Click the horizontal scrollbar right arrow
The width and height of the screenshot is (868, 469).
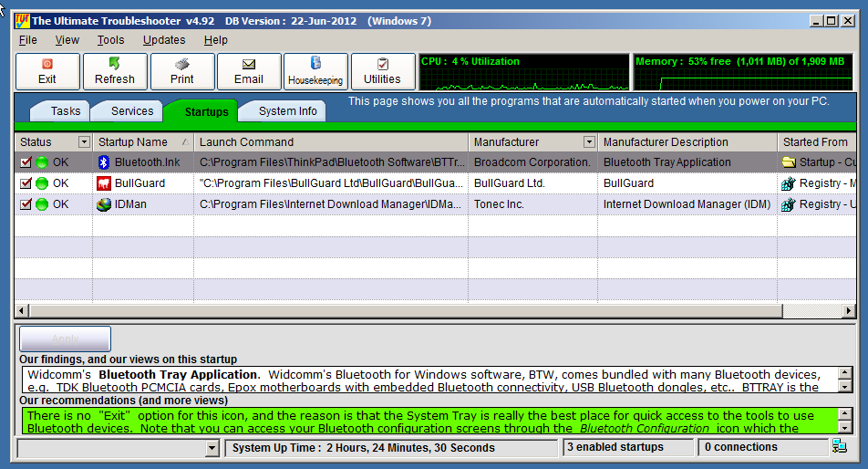pyautogui.click(x=849, y=310)
